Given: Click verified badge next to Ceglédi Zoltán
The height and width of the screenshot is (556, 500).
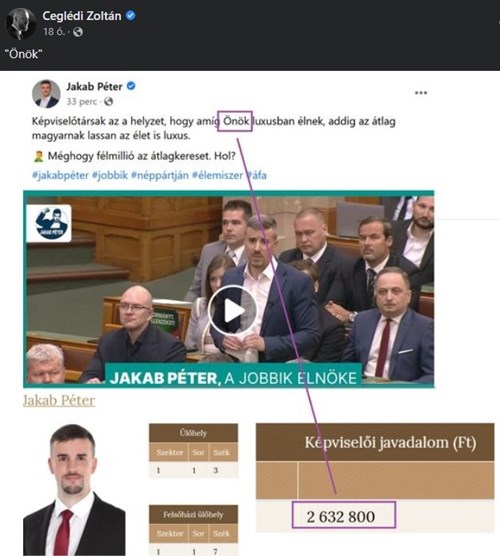Looking at the screenshot, I should point(131,15).
